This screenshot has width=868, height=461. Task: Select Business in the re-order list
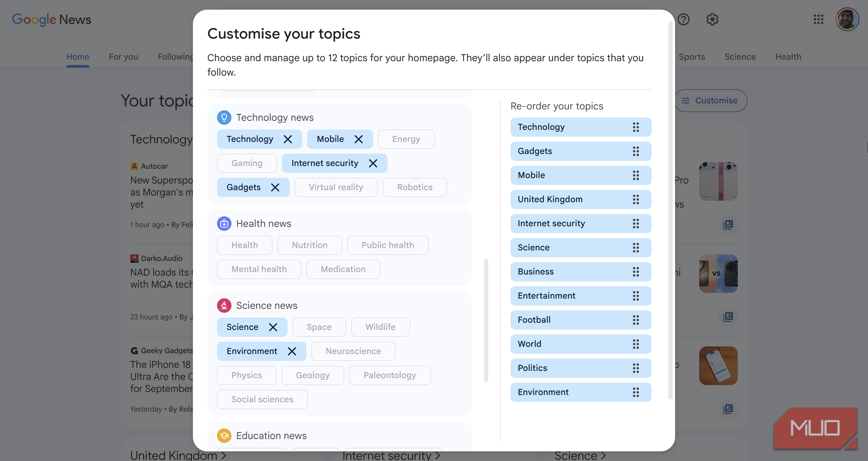coord(580,271)
